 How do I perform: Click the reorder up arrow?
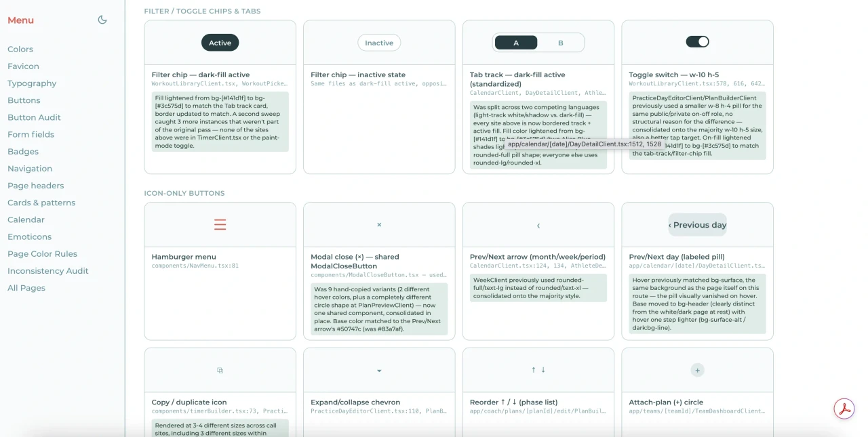(534, 370)
